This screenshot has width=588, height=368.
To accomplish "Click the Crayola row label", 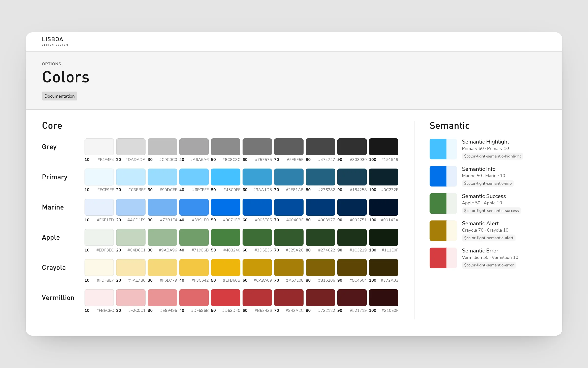I will (54, 268).
